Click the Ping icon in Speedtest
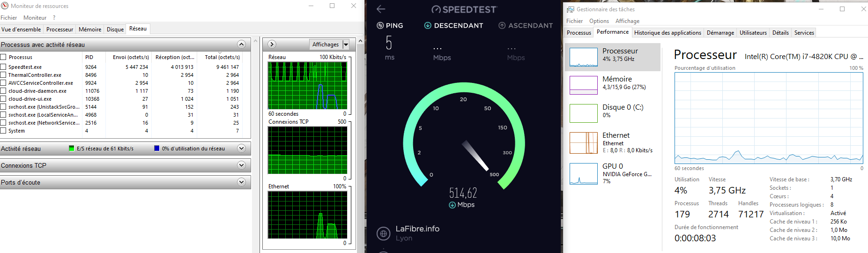868x253 pixels. click(x=380, y=25)
